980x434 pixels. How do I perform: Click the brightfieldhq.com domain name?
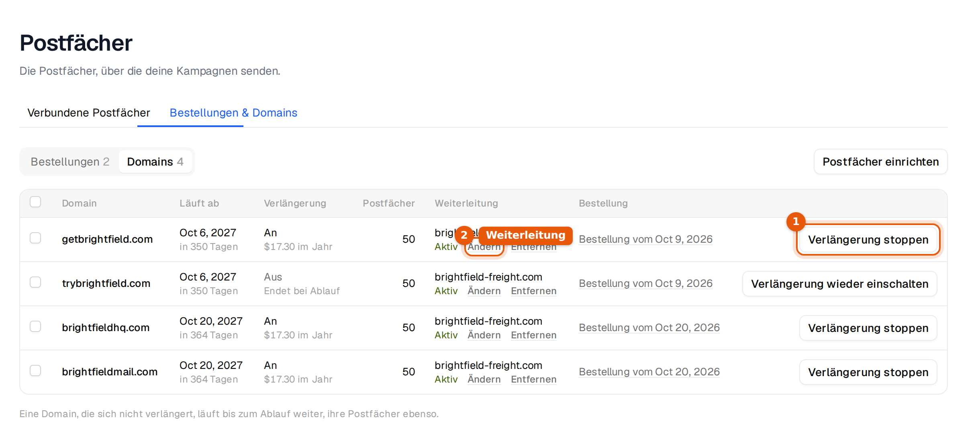[x=106, y=328]
